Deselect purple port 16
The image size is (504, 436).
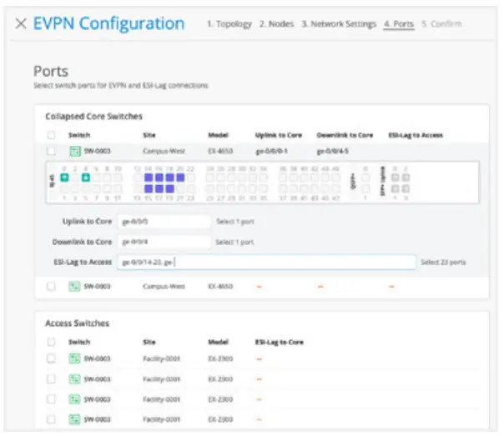click(159, 178)
